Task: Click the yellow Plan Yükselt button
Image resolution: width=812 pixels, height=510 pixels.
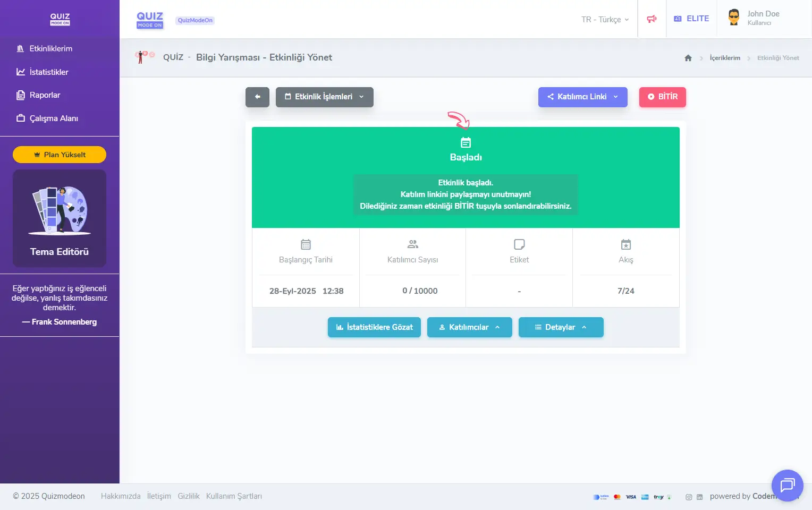Action: point(60,155)
